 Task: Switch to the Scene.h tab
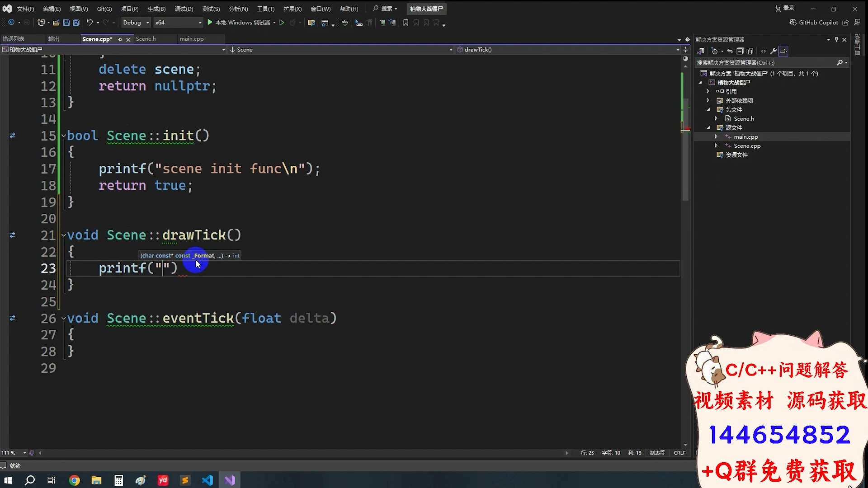click(146, 39)
